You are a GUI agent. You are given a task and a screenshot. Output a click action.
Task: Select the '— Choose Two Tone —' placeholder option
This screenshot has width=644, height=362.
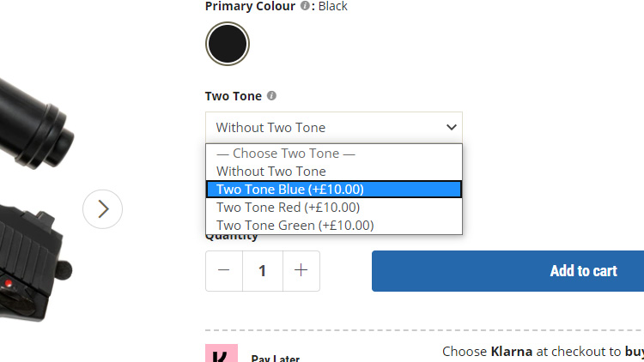click(285, 154)
